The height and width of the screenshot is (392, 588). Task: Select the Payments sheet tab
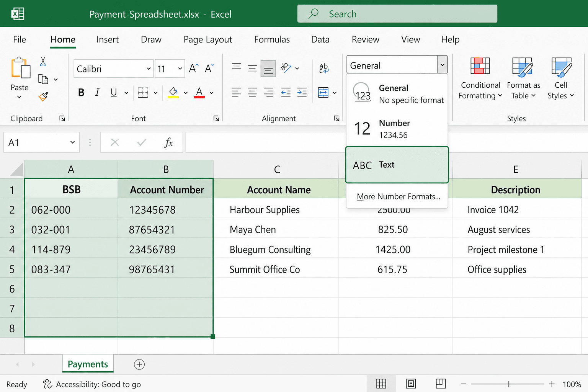click(x=88, y=364)
